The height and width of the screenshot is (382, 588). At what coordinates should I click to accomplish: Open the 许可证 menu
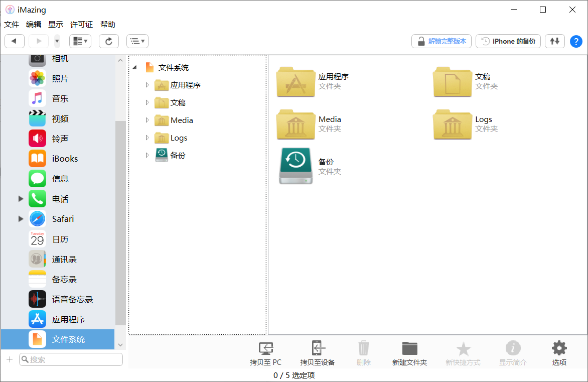coord(81,25)
